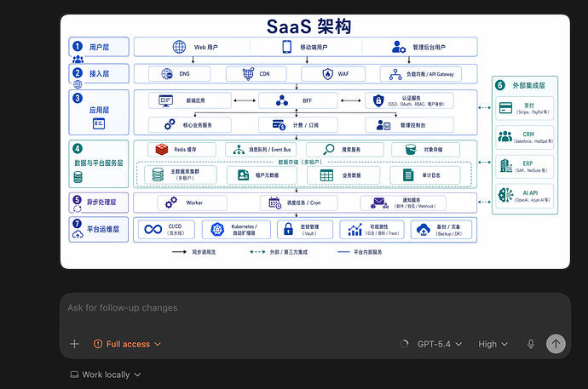Click the DNS globe icon in the diagram
The image size is (588, 389).
tap(167, 74)
